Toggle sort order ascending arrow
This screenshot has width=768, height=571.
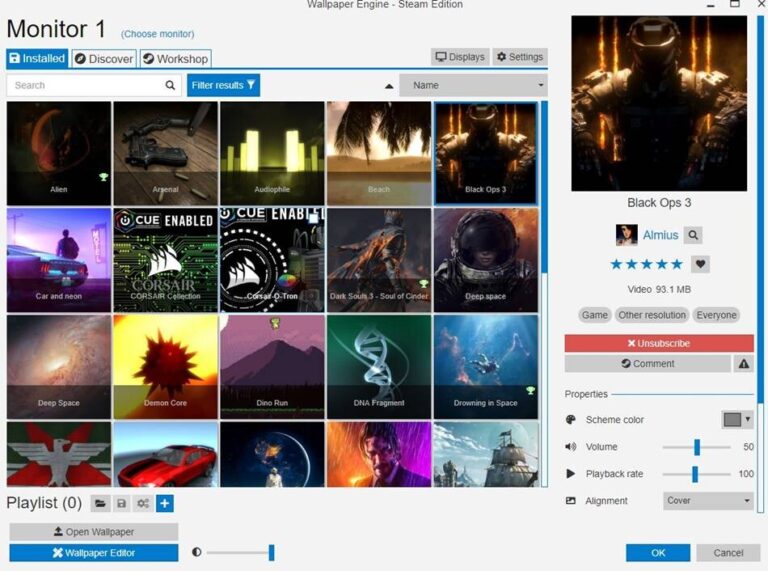pyautogui.click(x=389, y=86)
